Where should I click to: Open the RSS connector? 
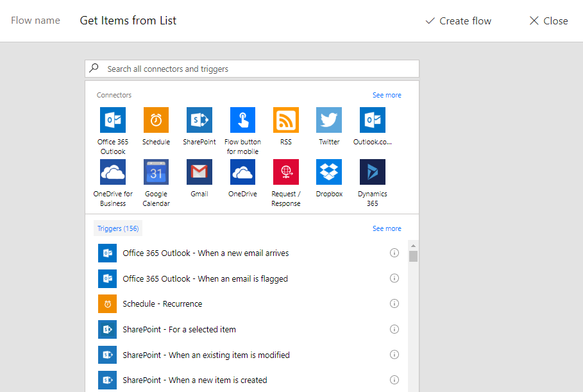coord(285,120)
